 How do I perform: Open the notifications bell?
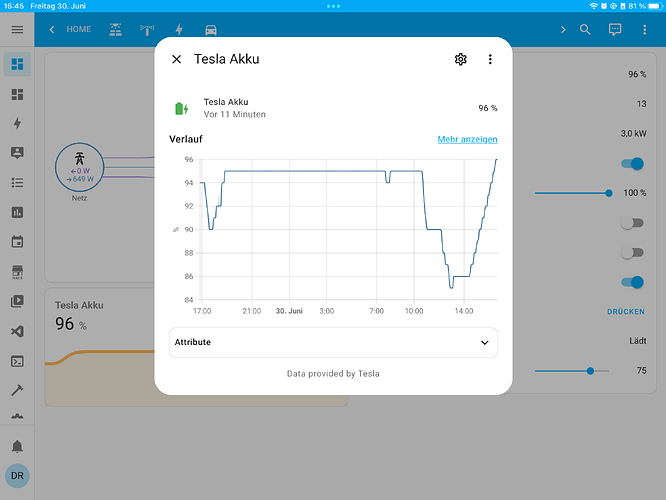pyautogui.click(x=17, y=446)
